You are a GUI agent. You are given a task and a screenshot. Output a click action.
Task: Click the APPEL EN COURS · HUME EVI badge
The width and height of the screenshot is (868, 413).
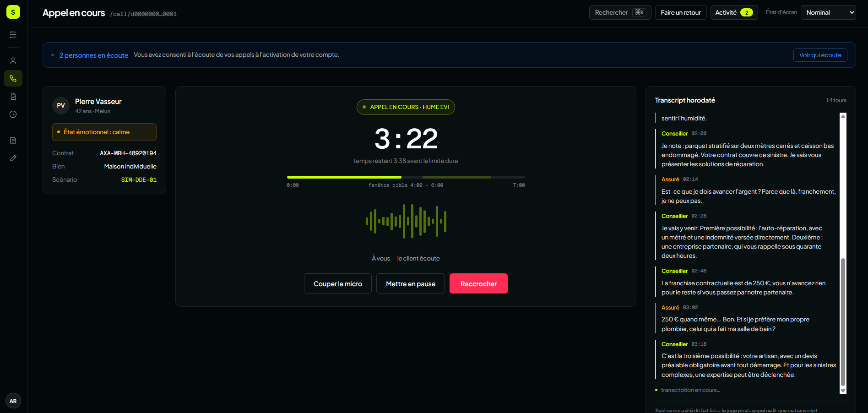point(406,107)
